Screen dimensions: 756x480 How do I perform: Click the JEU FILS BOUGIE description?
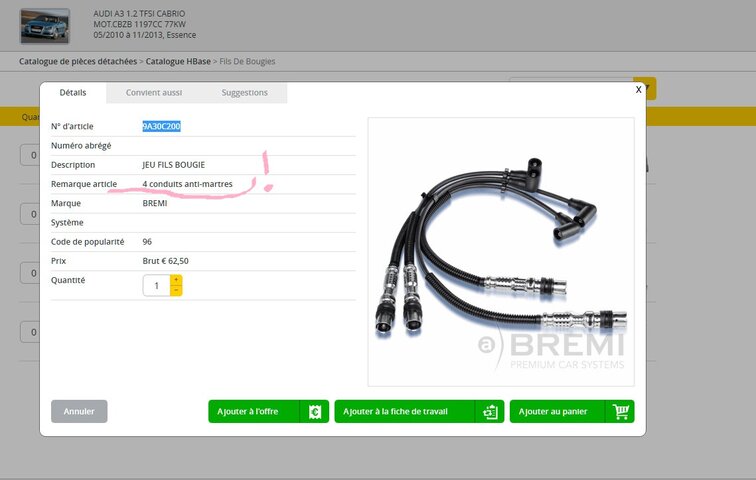174,165
